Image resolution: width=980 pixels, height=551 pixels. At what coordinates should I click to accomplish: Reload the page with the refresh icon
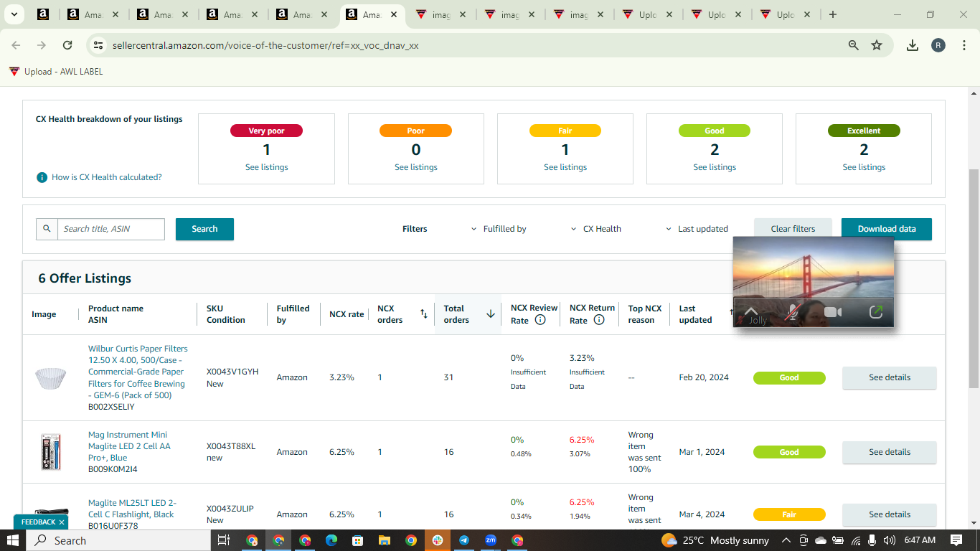pyautogui.click(x=67, y=45)
